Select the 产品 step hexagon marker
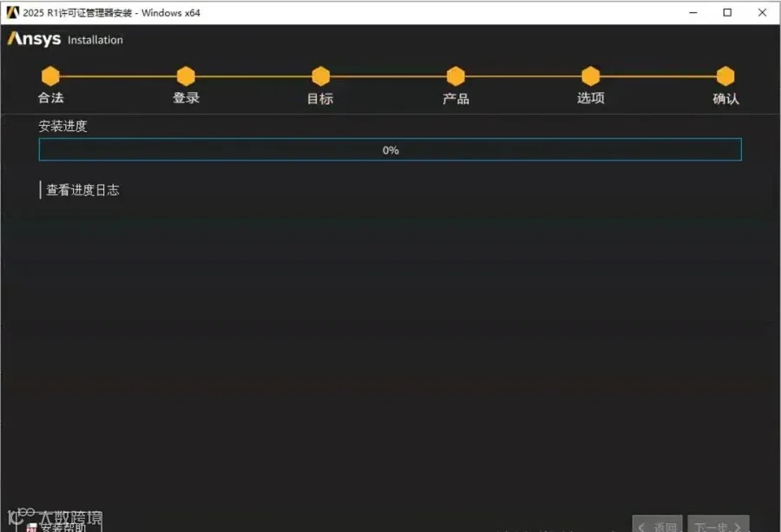The width and height of the screenshot is (781, 532). click(x=456, y=76)
